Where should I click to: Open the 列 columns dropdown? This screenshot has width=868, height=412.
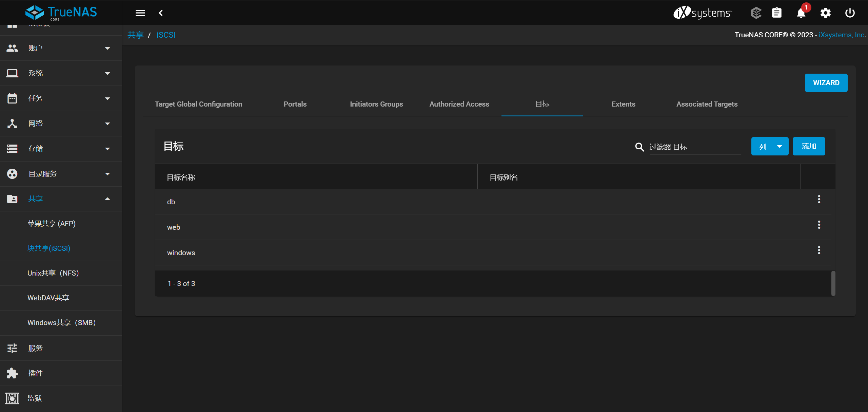(x=770, y=147)
